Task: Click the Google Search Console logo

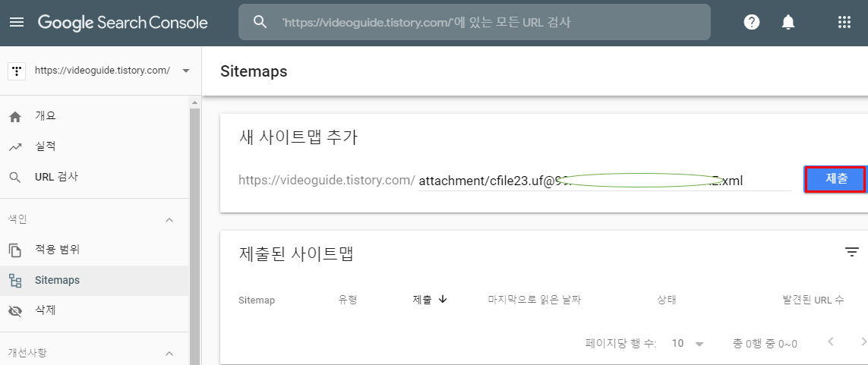Action: click(123, 23)
